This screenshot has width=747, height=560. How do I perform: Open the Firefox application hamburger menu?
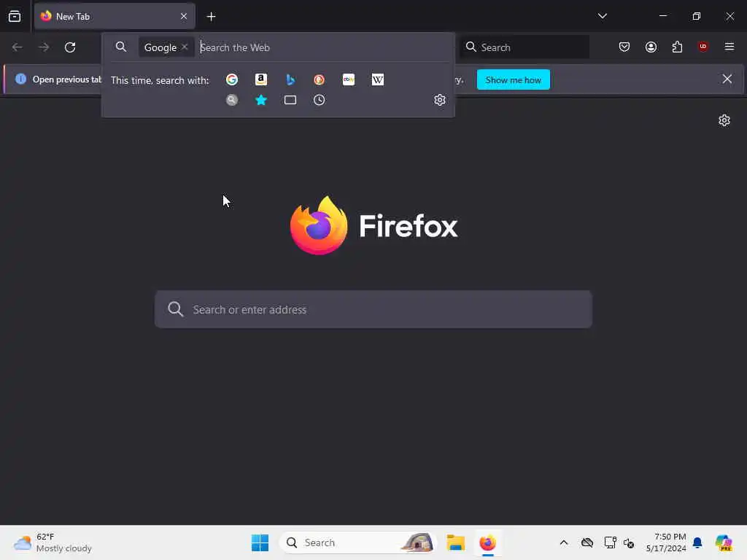coord(729,47)
